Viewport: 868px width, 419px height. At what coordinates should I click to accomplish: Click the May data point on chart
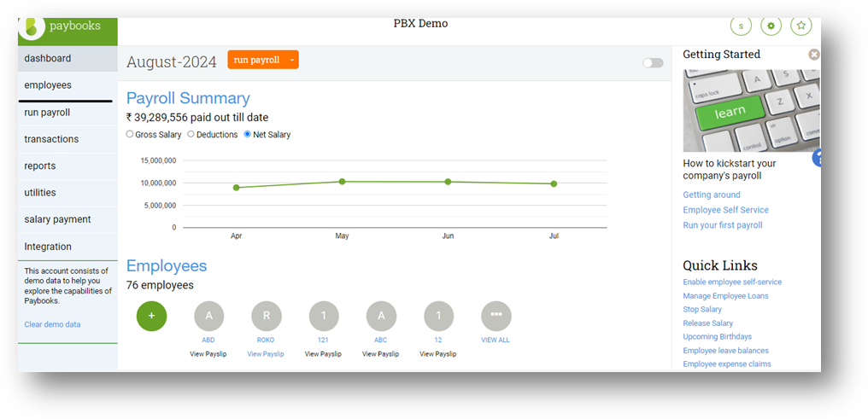(342, 181)
